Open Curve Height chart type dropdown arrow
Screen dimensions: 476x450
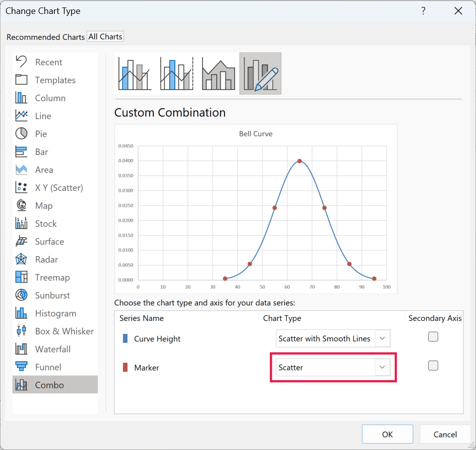pyautogui.click(x=382, y=338)
